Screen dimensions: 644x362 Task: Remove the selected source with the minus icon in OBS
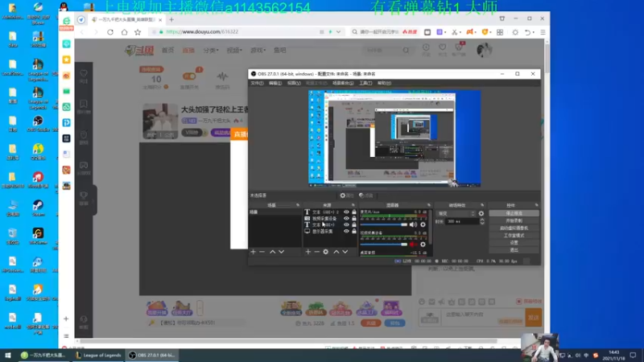tap(316, 252)
